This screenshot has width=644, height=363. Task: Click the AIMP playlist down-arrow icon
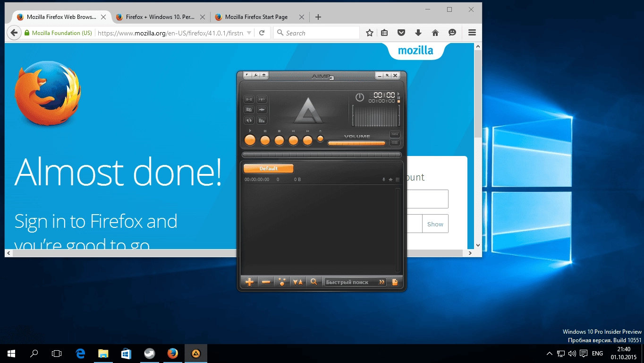pos(384,180)
